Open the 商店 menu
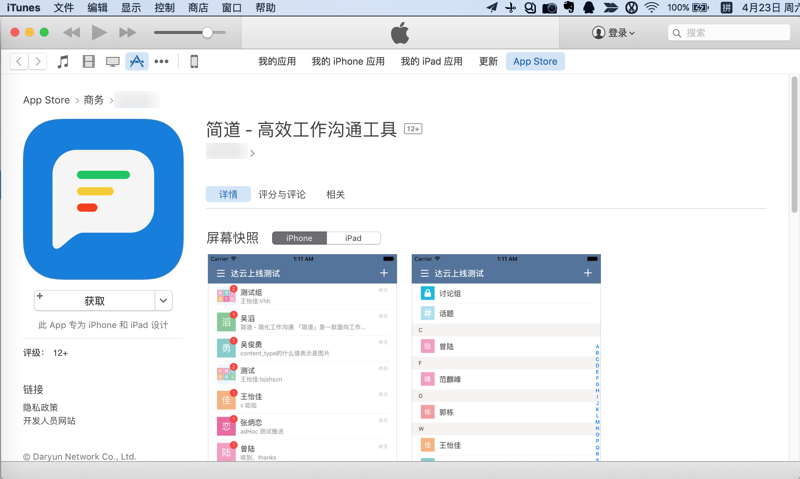Image resolution: width=800 pixels, height=479 pixels. [198, 8]
